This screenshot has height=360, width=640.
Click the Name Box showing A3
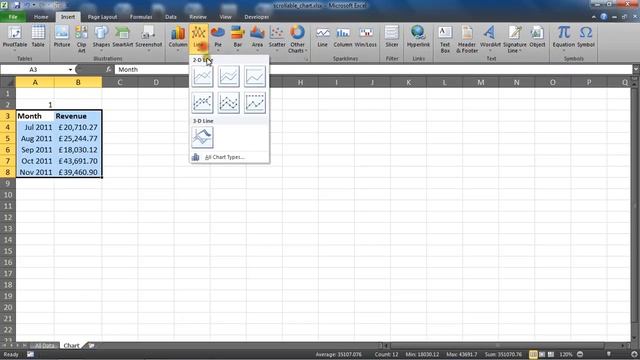[x=33, y=69]
